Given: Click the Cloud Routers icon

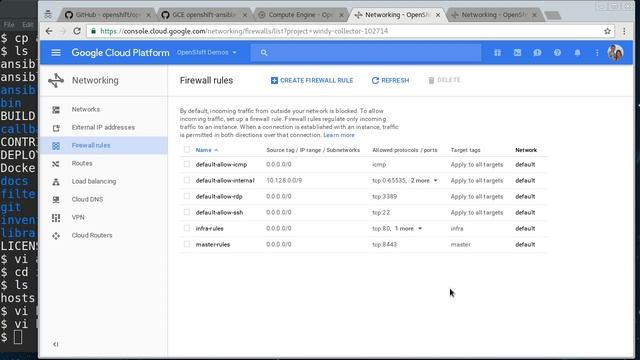Looking at the screenshot, I should point(56,236).
